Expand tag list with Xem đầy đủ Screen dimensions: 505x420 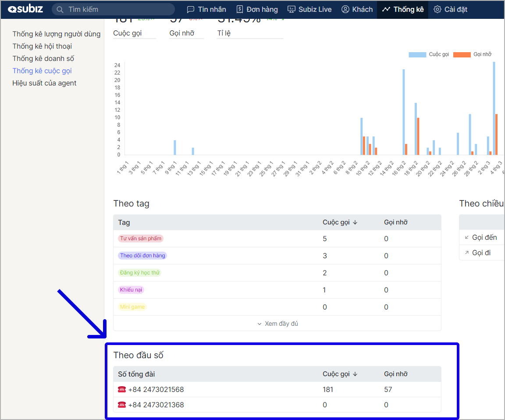point(277,324)
